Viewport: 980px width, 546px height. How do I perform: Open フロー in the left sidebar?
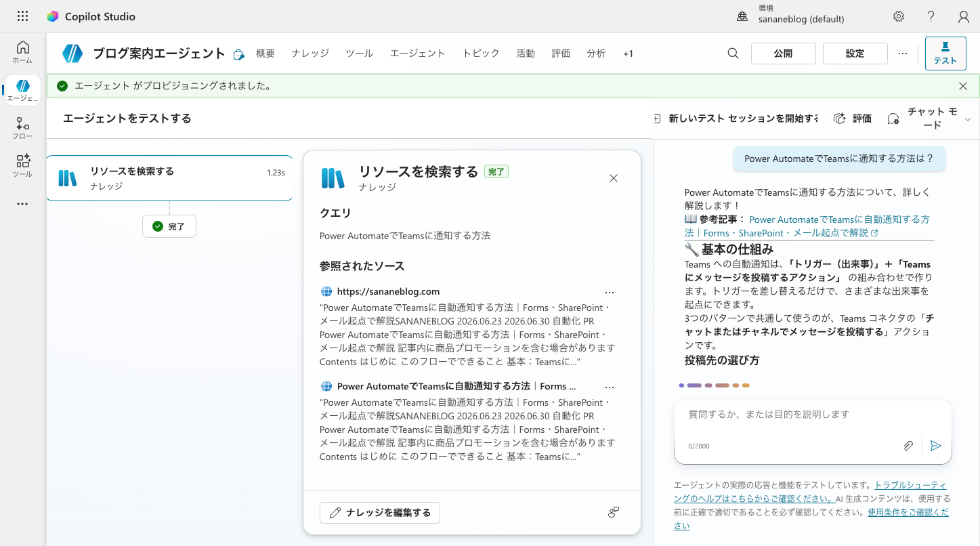pyautogui.click(x=22, y=128)
